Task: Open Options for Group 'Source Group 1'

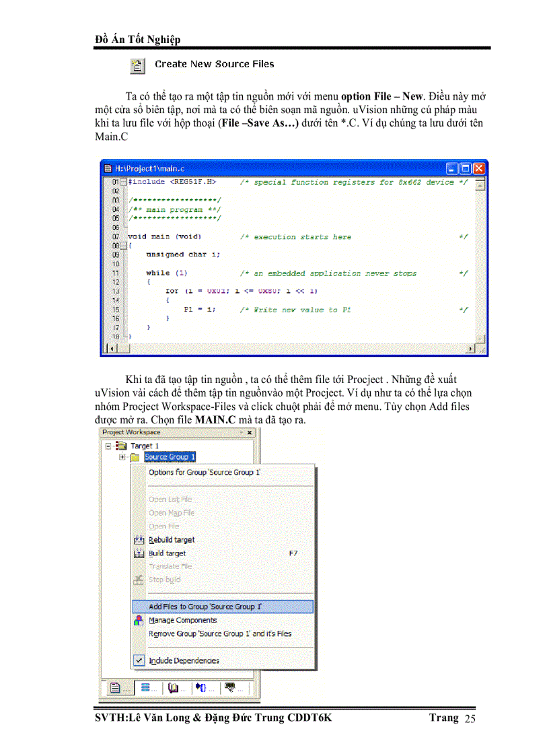Action: (x=205, y=473)
